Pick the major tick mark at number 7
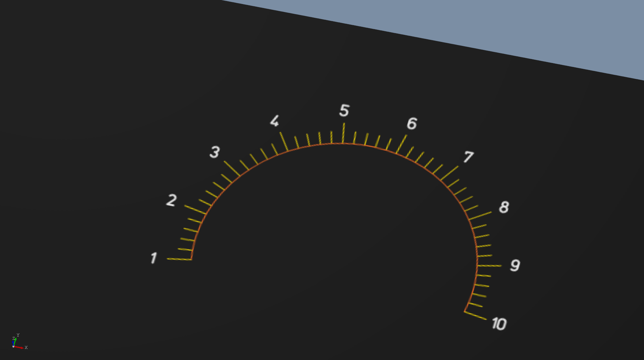This screenshot has width=644, height=360. 449,173
